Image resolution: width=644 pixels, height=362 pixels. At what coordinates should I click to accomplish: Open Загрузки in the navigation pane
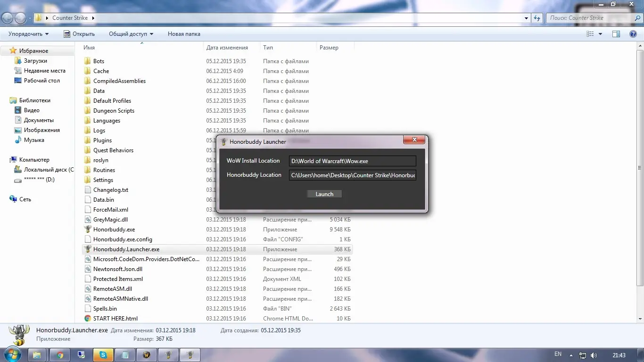coord(35,61)
